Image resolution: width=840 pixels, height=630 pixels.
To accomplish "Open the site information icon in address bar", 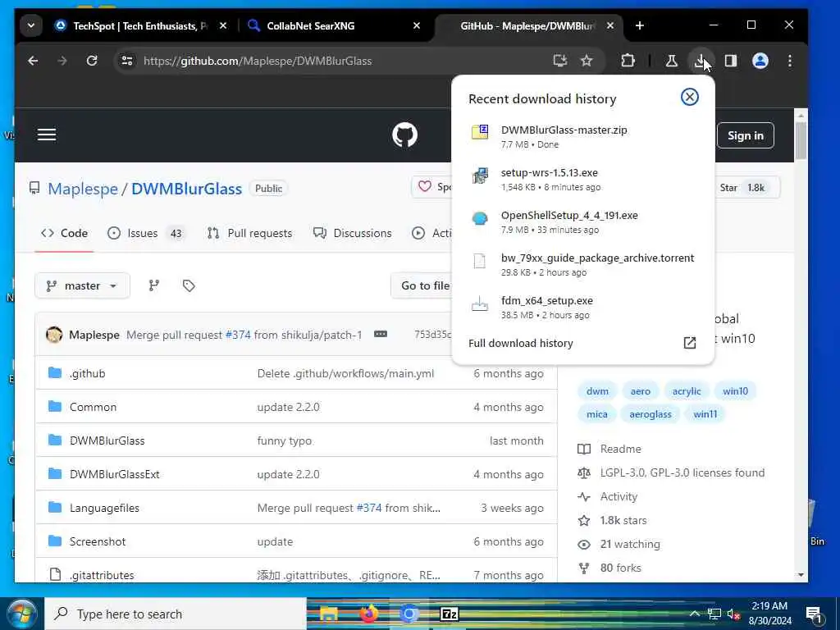I will point(127,61).
